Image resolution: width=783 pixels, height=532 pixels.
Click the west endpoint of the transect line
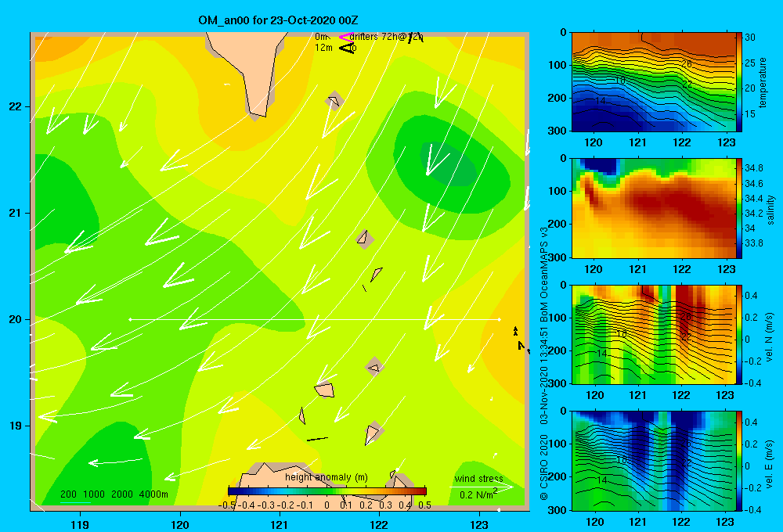pos(130,319)
